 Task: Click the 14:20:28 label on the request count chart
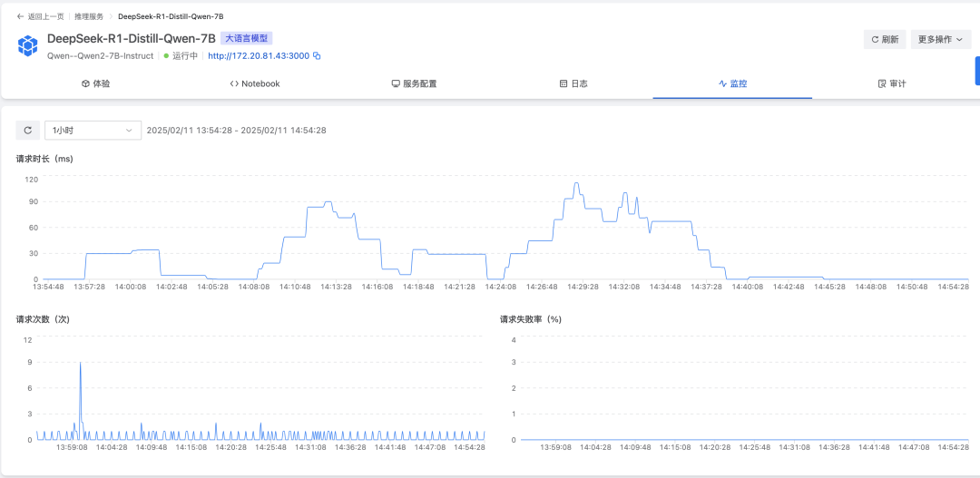point(230,447)
